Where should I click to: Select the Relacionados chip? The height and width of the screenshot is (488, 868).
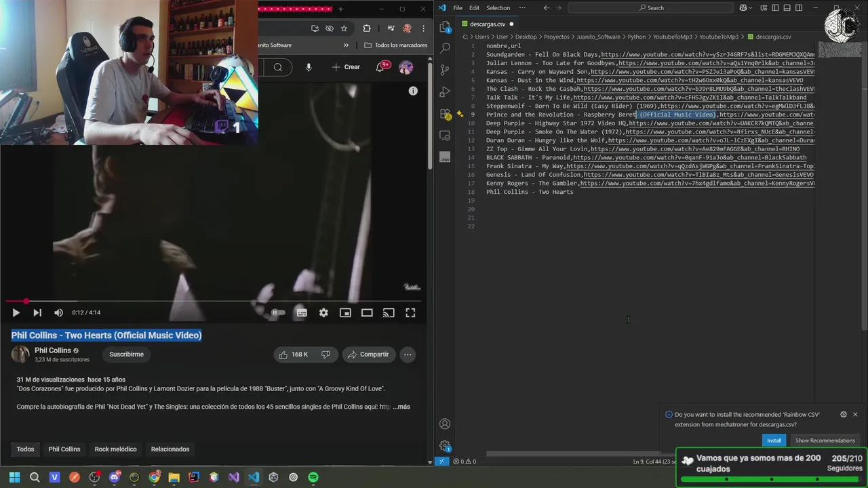pos(170,449)
